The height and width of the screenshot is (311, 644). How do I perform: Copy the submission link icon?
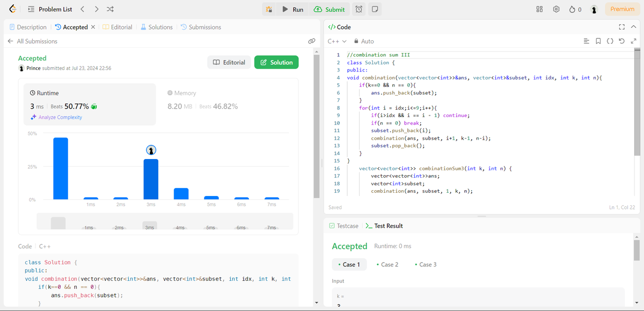(311, 41)
